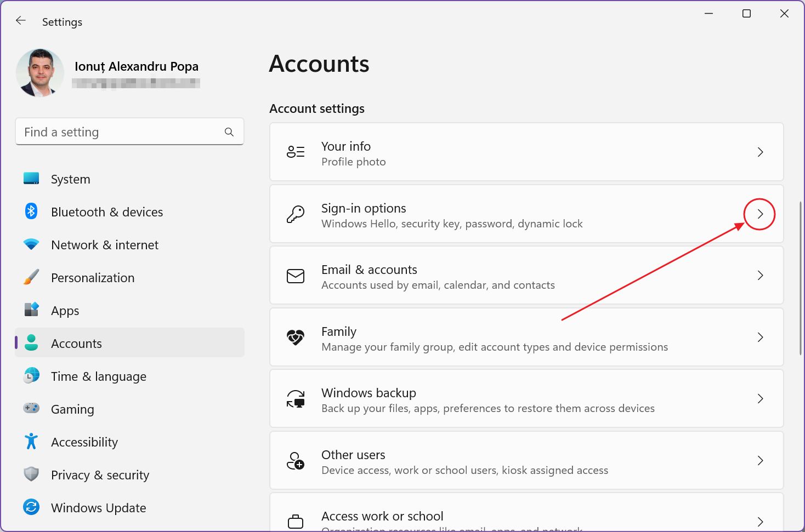Screen dimensions: 805x532
Task: Click Your info title text
Action: pos(346,146)
